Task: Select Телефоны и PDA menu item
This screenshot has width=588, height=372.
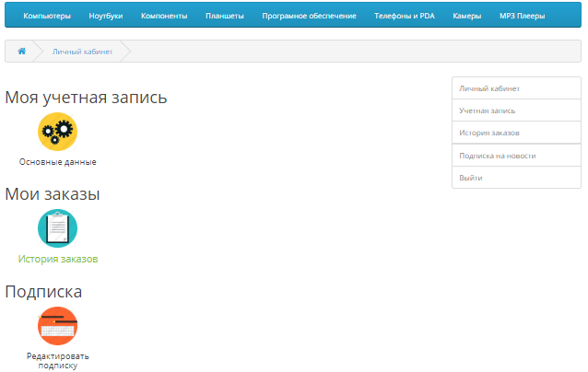Action: [404, 16]
